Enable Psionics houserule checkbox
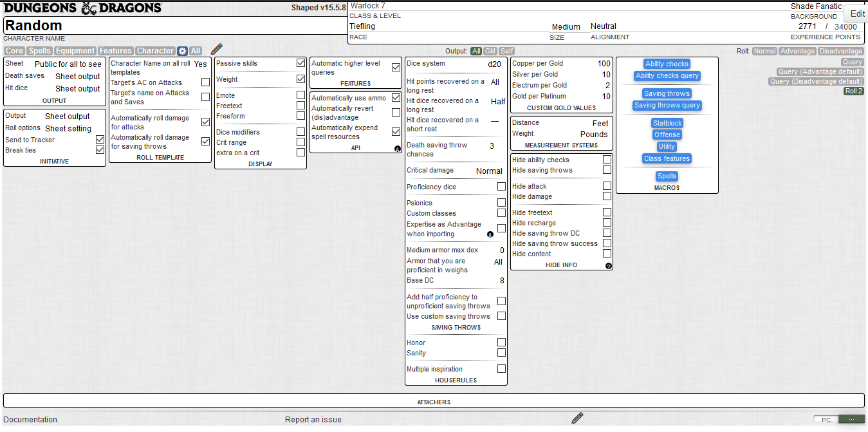868x432 pixels. click(x=501, y=203)
